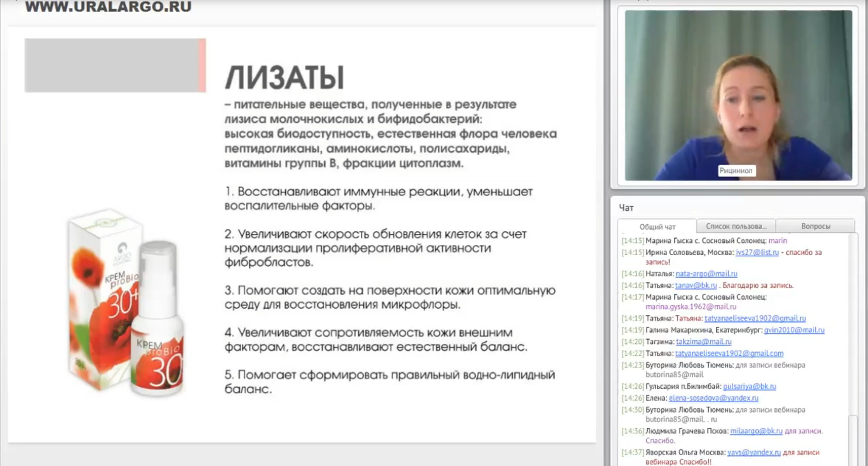Click the tatyanaeliseeva1902@gmail.ru link

(755, 318)
